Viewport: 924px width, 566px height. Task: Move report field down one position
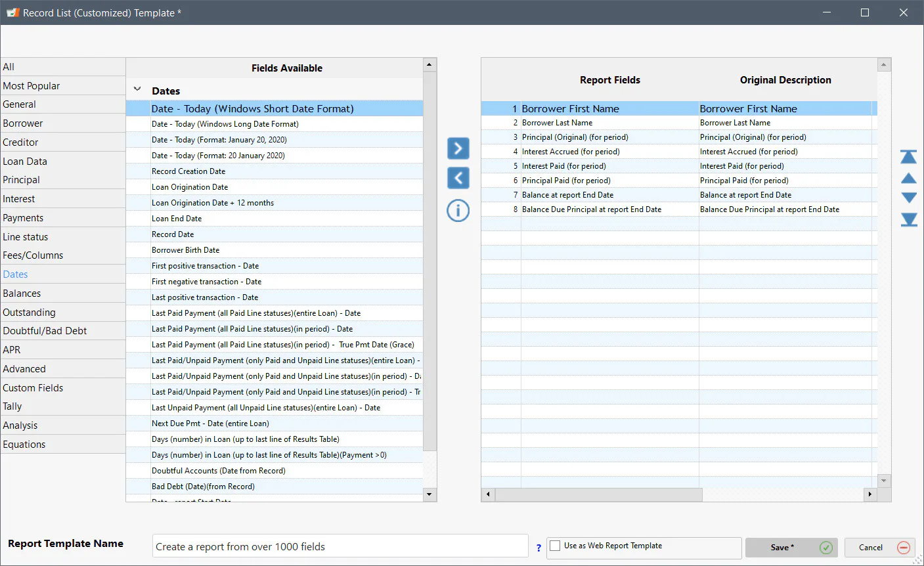click(909, 198)
